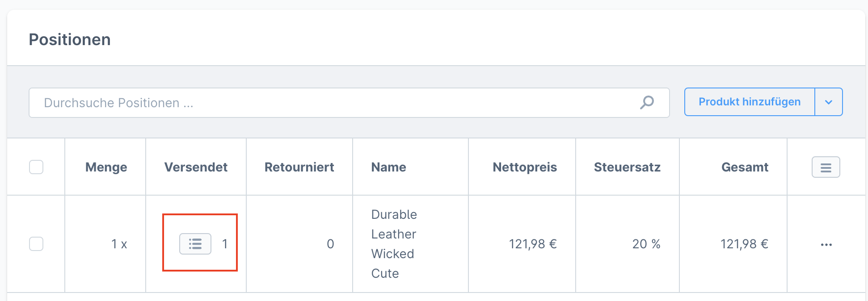Screen dimensions: 868x301
Task: Check the select-all checkbox in the header row
Action: pos(36,167)
